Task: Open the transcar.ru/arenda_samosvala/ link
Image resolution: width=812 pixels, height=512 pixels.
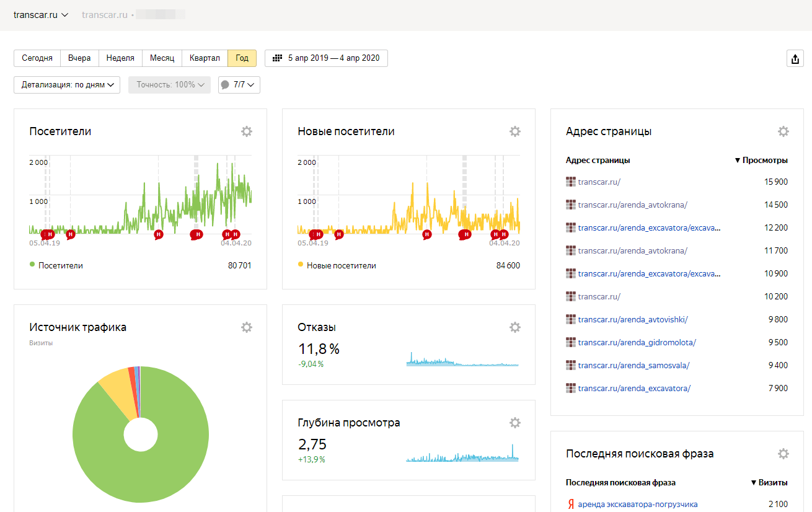Action: 633,366
